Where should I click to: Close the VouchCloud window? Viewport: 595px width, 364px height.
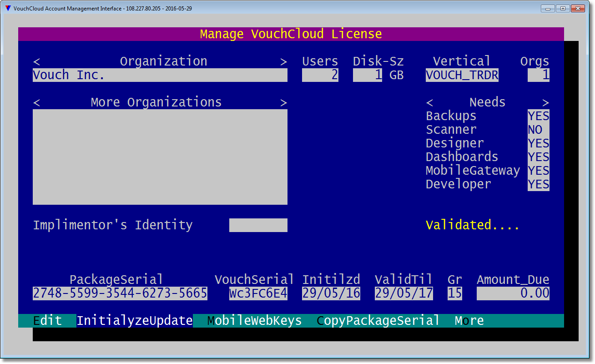click(x=578, y=8)
